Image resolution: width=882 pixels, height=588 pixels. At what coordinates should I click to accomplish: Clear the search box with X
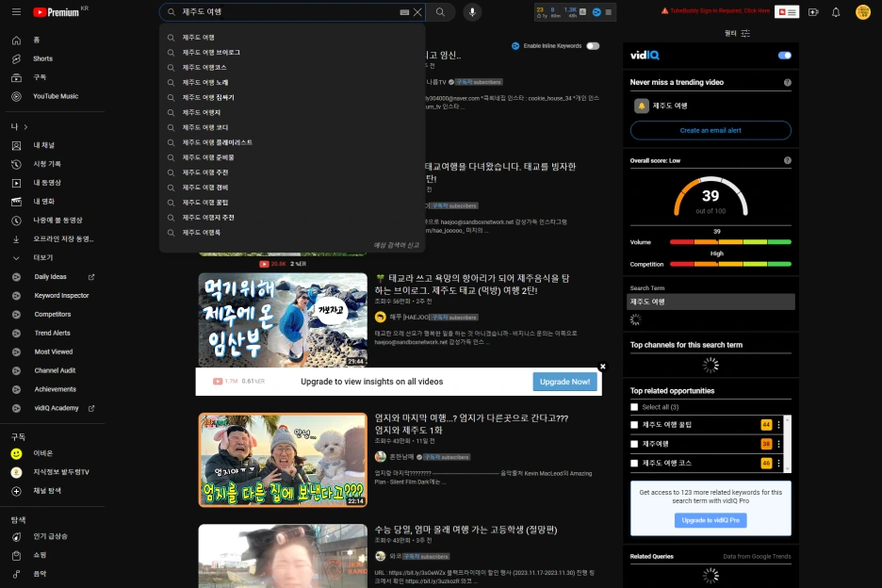(417, 12)
